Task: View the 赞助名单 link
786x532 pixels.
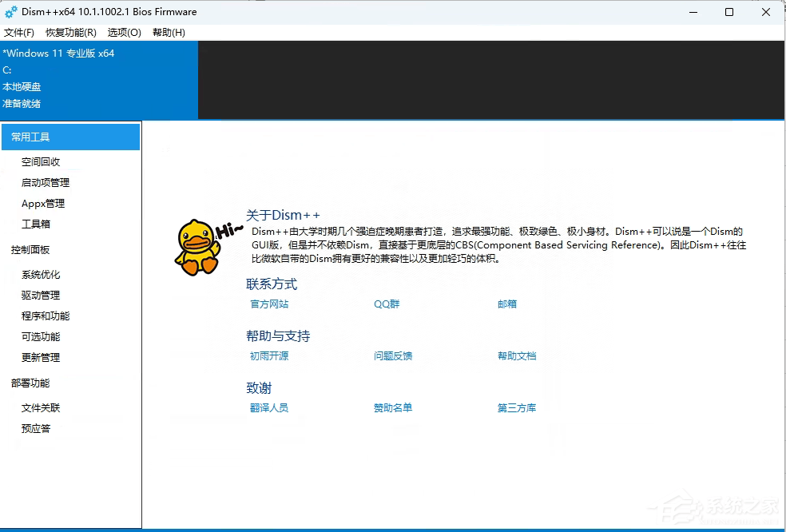Action: pos(393,407)
